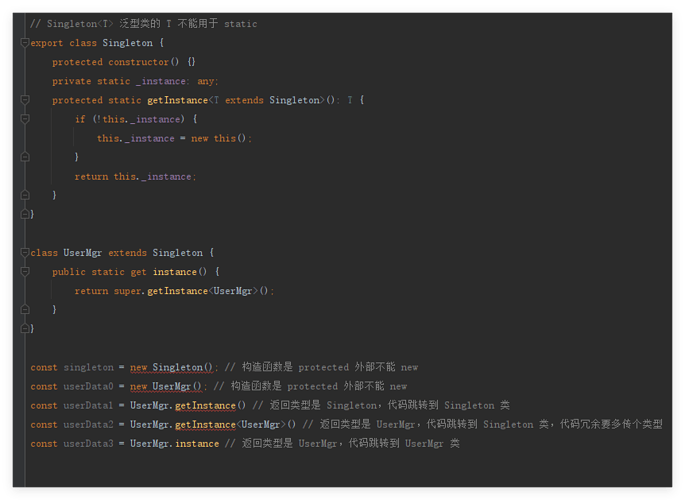Click 'UserMgr' in the class UserMgr declaration
This screenshot has height=500, width=685.
tap(83, 253)
